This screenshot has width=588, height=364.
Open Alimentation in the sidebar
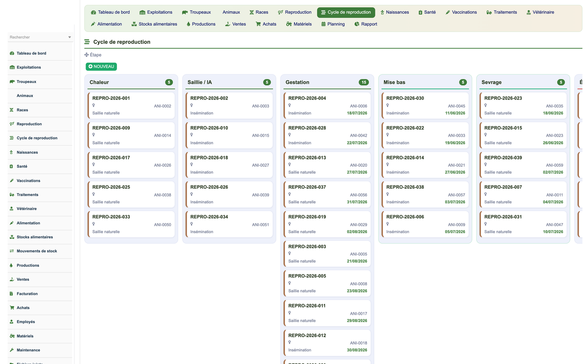click(x=28, y=223)
